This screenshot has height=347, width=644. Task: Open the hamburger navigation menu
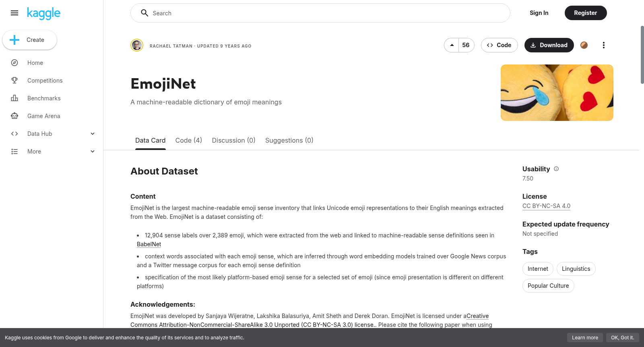[x=14, y=13]
